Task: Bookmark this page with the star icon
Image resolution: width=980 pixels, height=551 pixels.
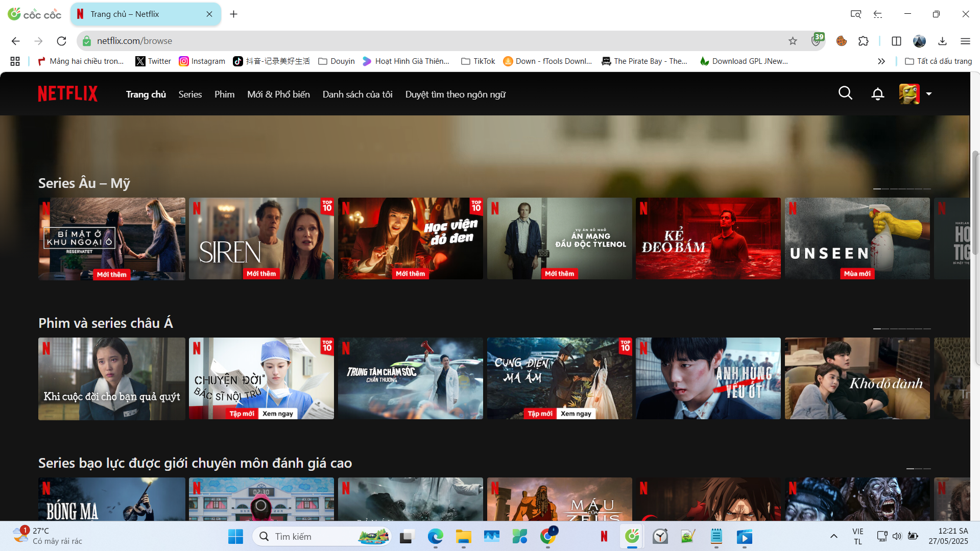Action: (793, 41)
